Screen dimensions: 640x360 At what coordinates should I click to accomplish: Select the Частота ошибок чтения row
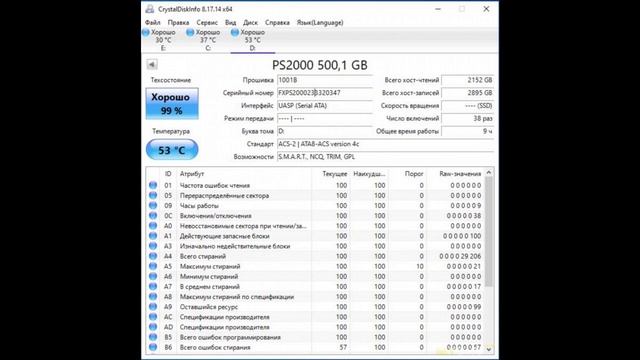(315, 185)
